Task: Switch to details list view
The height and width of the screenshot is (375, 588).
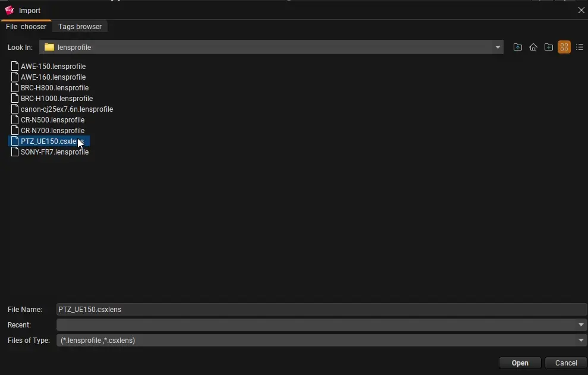Action: pyautogui.click(x=580, y=48)
